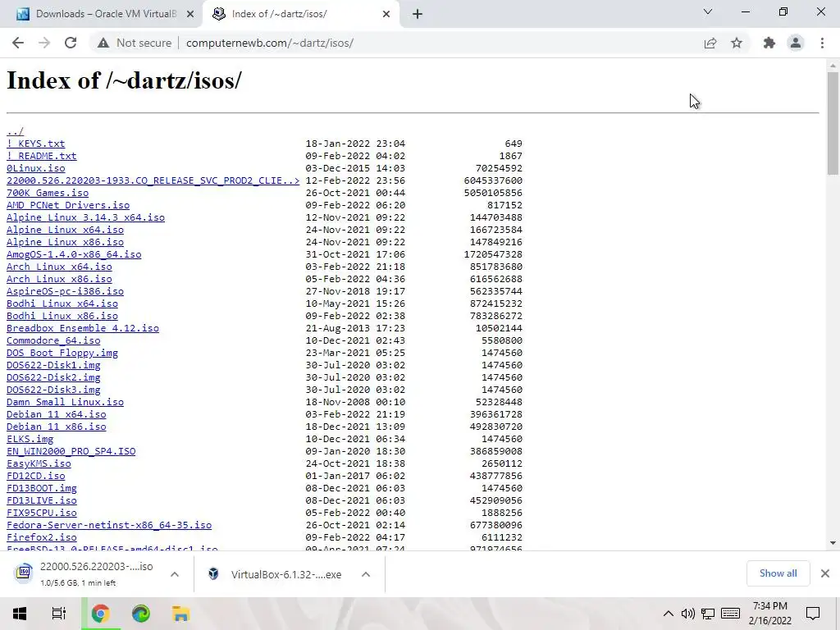Viewport: 840px width, 630px height.
Task: Open the Extensions puzzle icon
Action: coord(769,43)
